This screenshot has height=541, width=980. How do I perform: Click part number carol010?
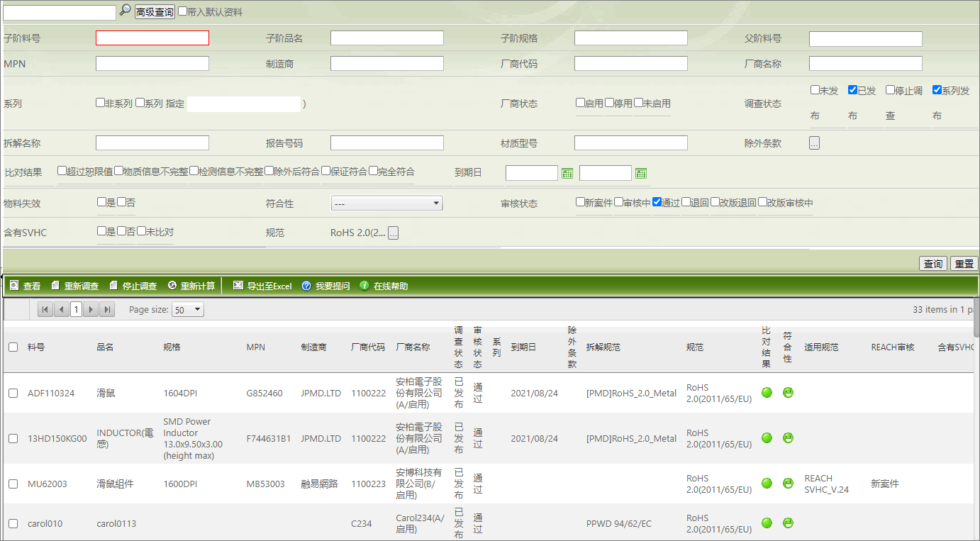[45, 523]
